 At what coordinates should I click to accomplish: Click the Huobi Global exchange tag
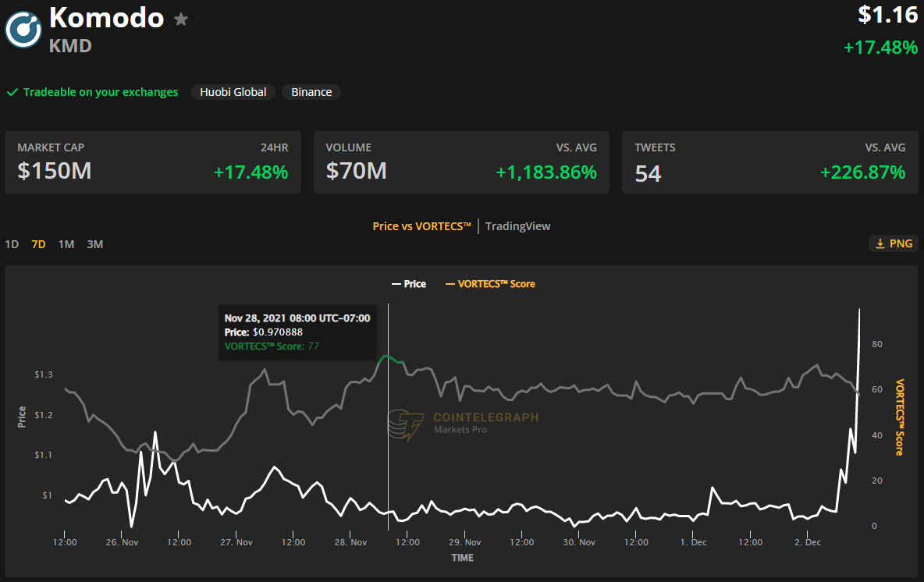tap(233, 92)
